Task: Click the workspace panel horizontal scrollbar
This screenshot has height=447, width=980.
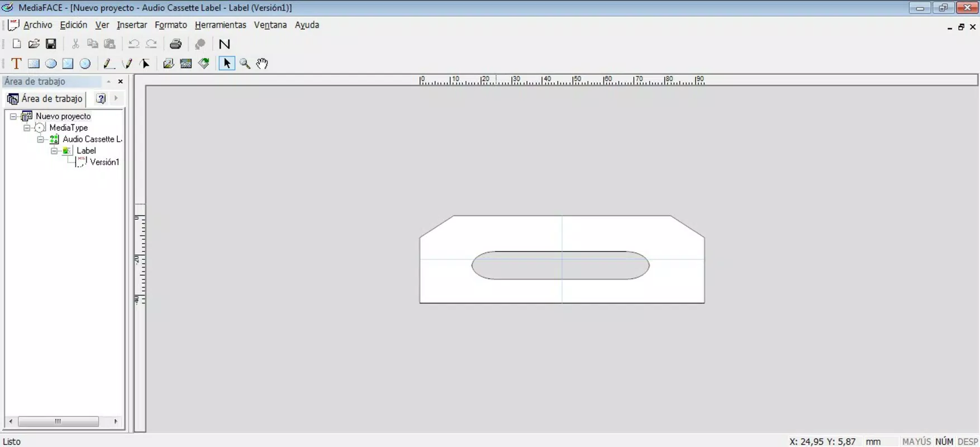Action: [x=63, y=421]
